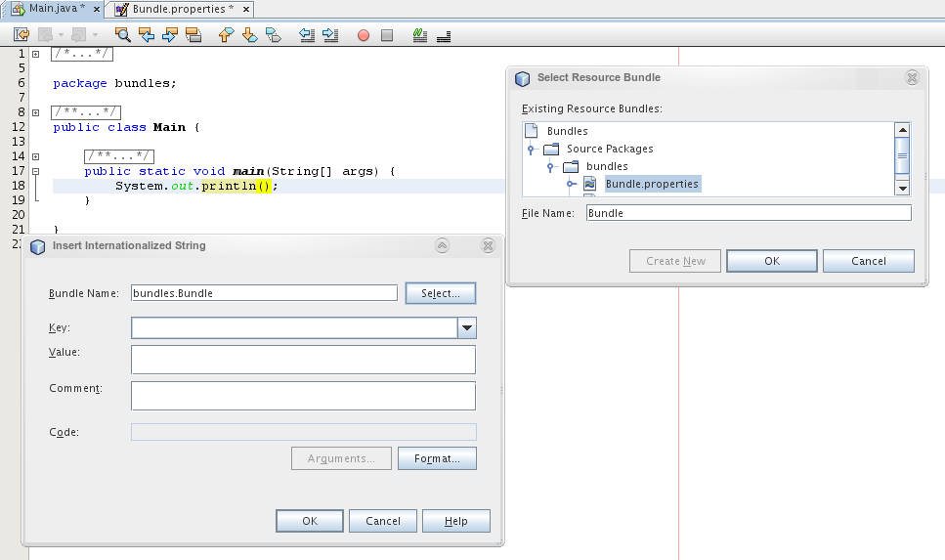
Task: Click the read-only Code field
Action: [304, 432]
